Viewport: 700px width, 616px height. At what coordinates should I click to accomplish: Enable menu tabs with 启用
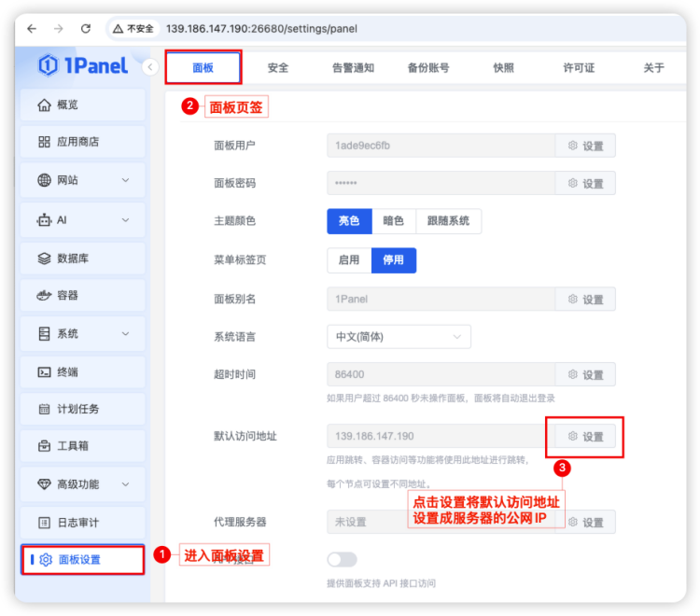click(349, 260)
